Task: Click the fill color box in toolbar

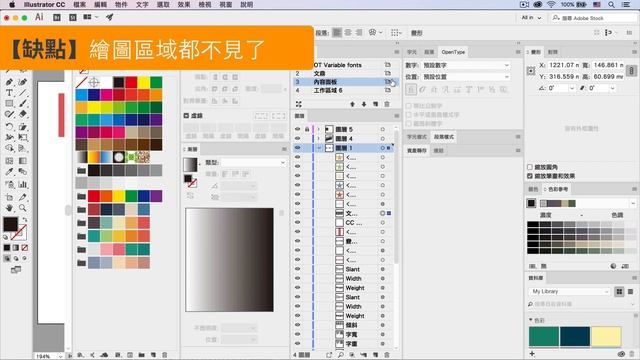Action: click(x=10, y=224)
